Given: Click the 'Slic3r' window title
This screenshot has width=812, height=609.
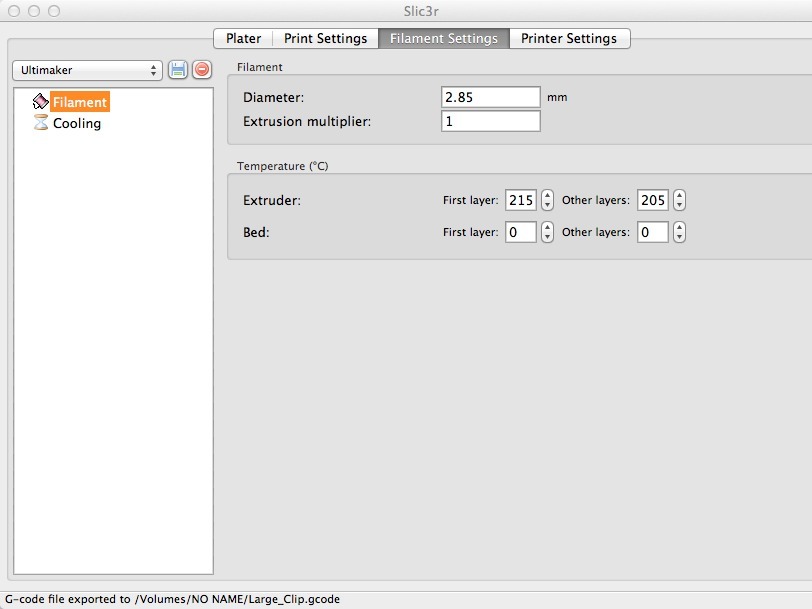Looking at the screenshot, I should tap(421, 11).
